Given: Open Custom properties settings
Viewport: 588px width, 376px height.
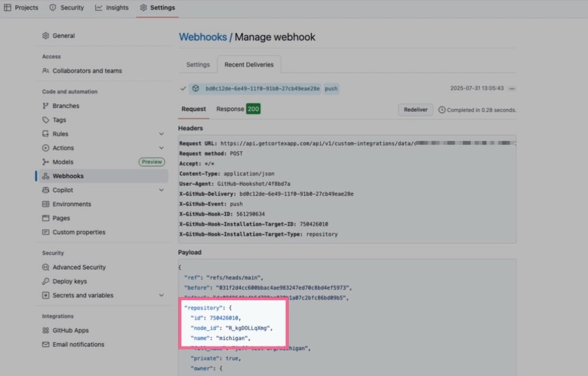Looking at the screenshot, I should pos(79,232).
